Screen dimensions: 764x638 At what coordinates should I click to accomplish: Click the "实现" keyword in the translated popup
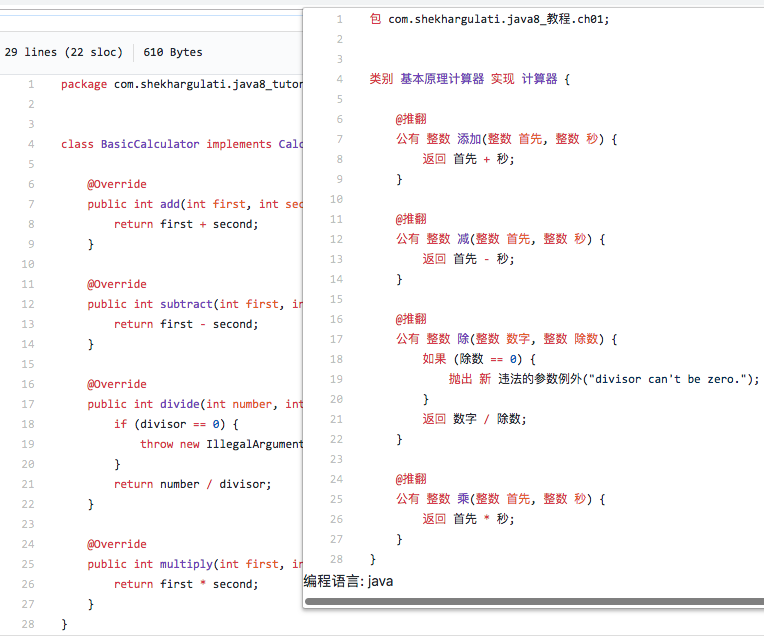click(x=502, y=79)
